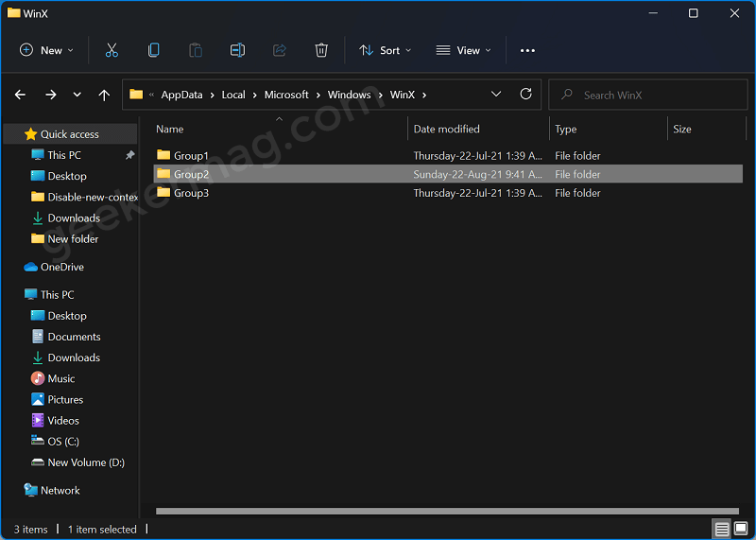
Task: Click Microsoft in the address path
Action: 286,95
